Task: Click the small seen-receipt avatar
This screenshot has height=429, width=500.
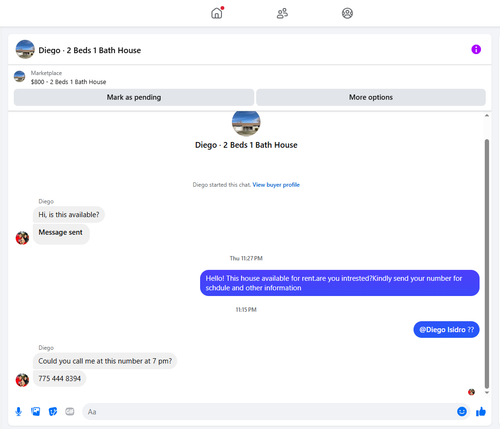Action: coord(471,392)
